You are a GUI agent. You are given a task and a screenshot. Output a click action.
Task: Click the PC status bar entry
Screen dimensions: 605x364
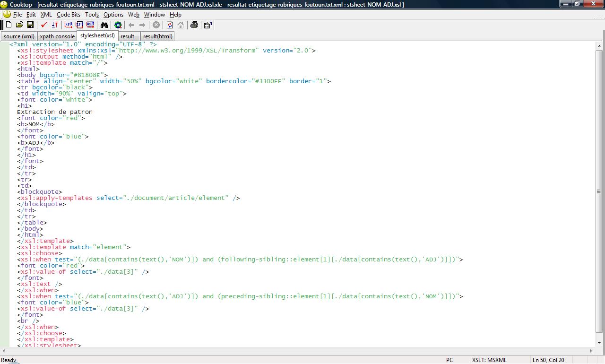coord(449,360)
